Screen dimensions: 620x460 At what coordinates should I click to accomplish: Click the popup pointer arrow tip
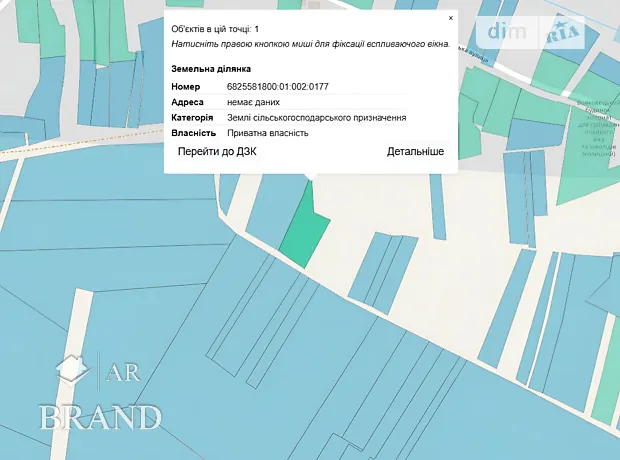pos(310,178)
